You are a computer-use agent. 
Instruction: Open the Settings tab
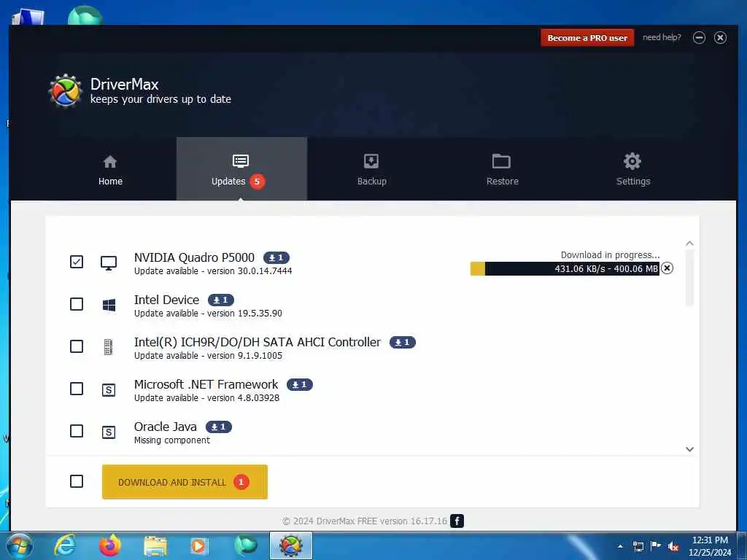pyautogui.click(x=632, y=169)
